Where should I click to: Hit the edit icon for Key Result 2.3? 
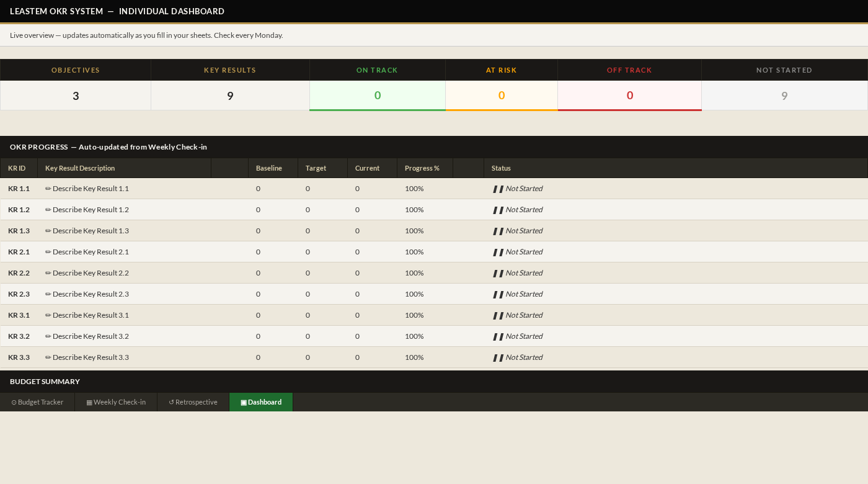(48, 294)
